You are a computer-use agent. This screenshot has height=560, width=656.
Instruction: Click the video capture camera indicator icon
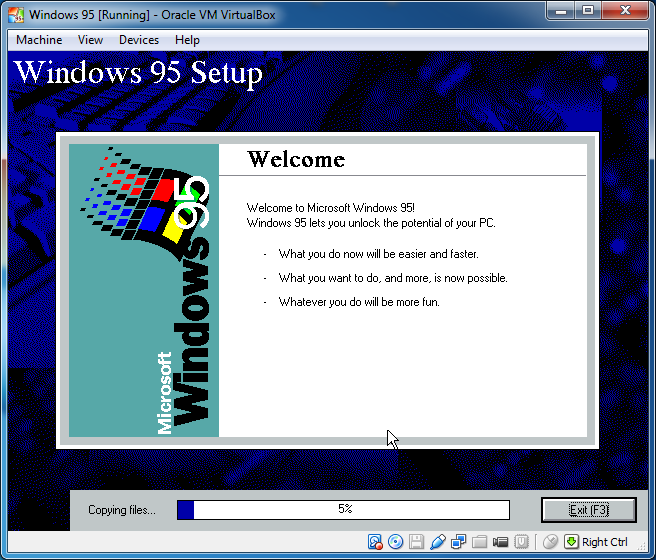tap(500, 542)
